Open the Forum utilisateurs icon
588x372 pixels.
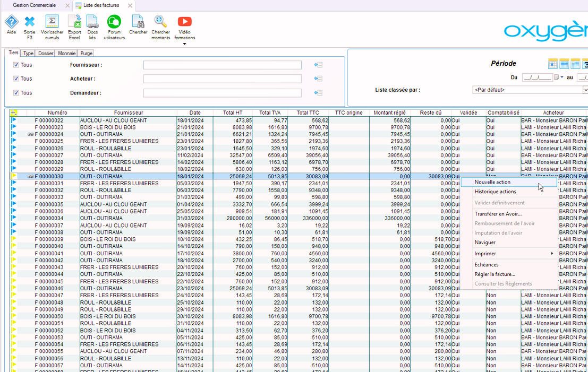pyautogui.click(x=114, y=22)
